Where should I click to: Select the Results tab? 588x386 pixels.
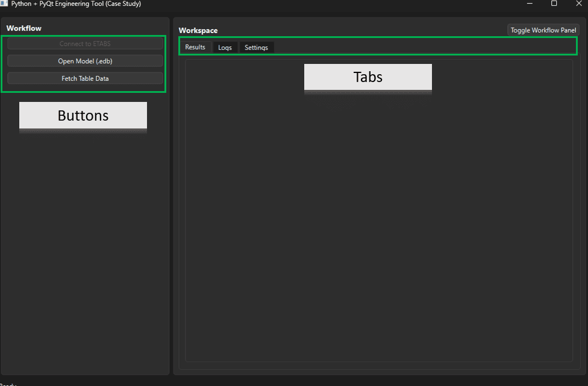[x=196, y=46]
